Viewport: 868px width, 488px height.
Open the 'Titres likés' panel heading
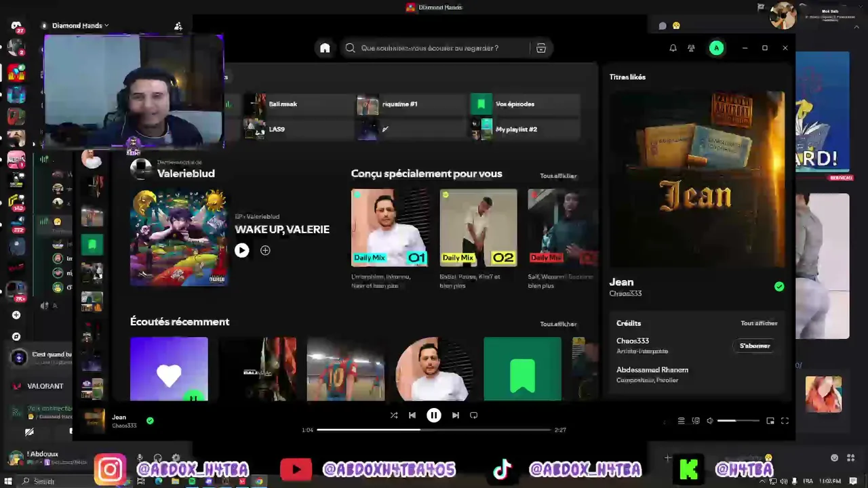pyautogui.click(x=627, y=77)
